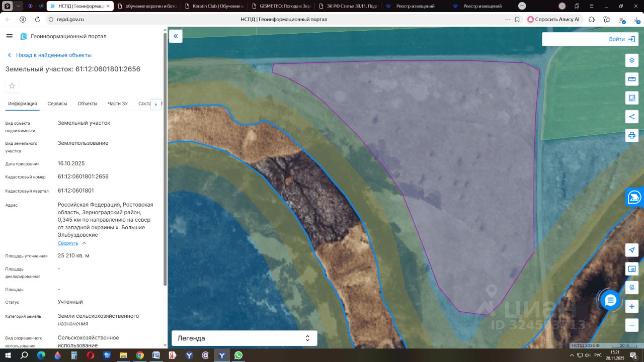Launch WhatsApp from the taskbar
The height and width of the screenshot is (362, 644).
click(x=238, y=355)
